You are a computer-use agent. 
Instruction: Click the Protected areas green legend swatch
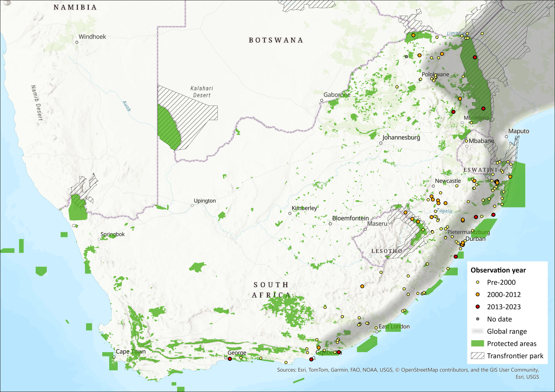(477, 343)
